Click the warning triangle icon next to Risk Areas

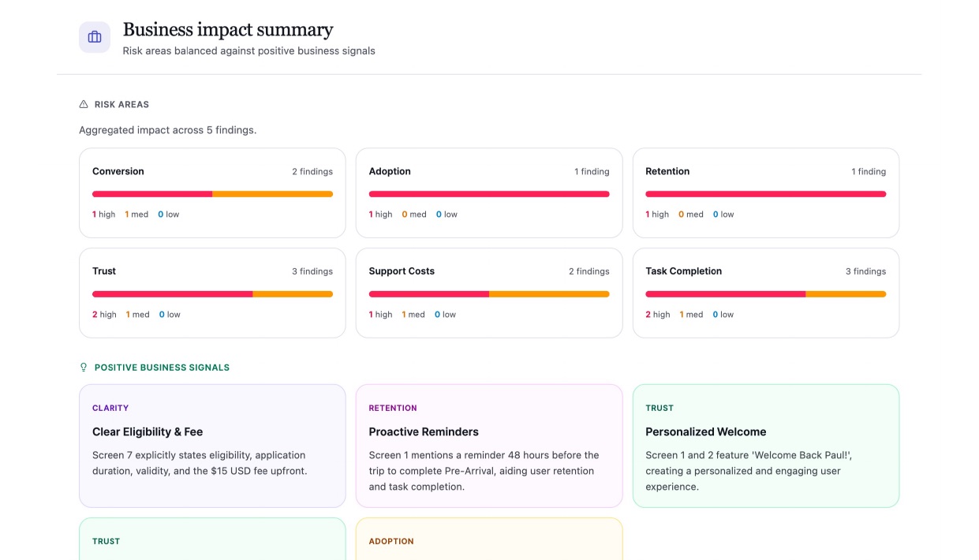[84, 104]
